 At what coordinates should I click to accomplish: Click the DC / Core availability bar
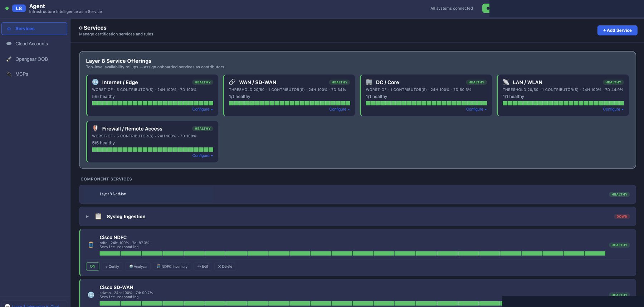point(426,103)
